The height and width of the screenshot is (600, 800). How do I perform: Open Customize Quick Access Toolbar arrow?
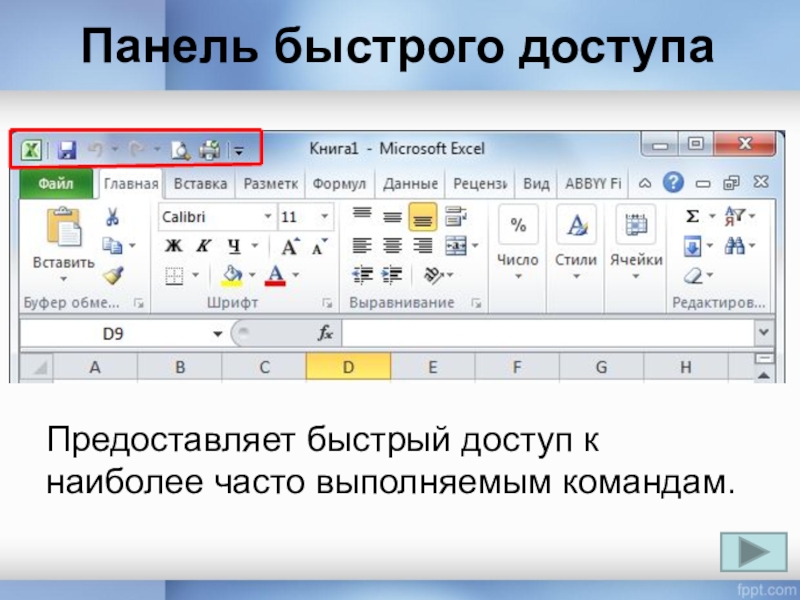coord(239,151)
